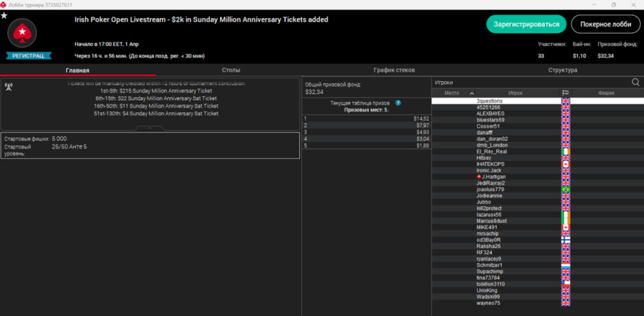Open player search magnifier icon
The width and height of the screenshot is (644, 316).
tap(636, 83)
